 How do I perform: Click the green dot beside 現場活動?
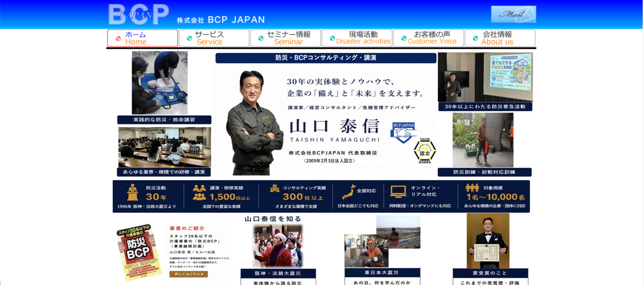point(332,38)
